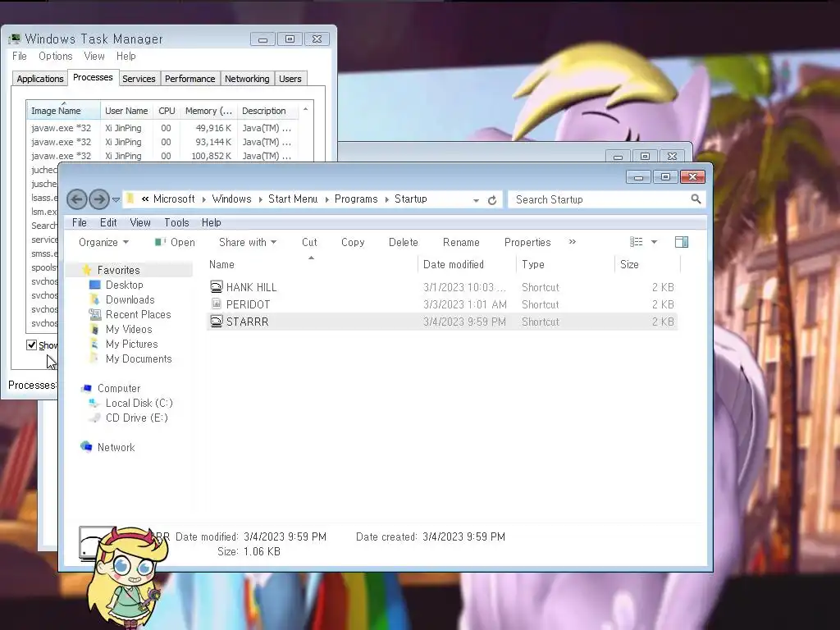Click Delete in the command bar

pyautogui.click(x=404, y=242)
